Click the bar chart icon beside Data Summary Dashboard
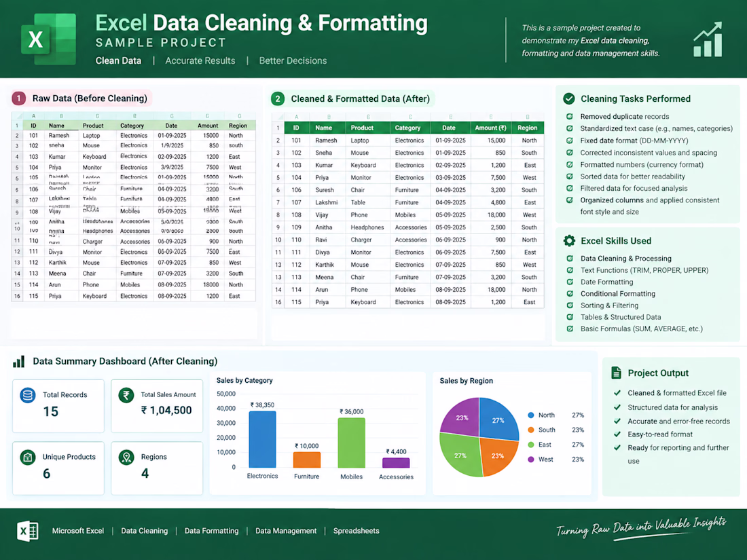Viewport: 747px width, 560px height. tap(18, 361)
